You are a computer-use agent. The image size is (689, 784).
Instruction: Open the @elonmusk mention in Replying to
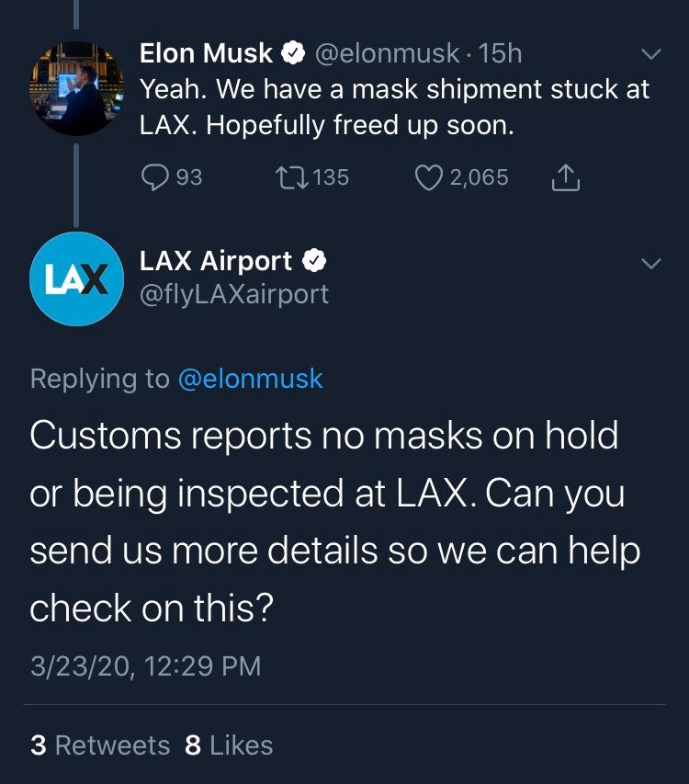coord(250,379)
